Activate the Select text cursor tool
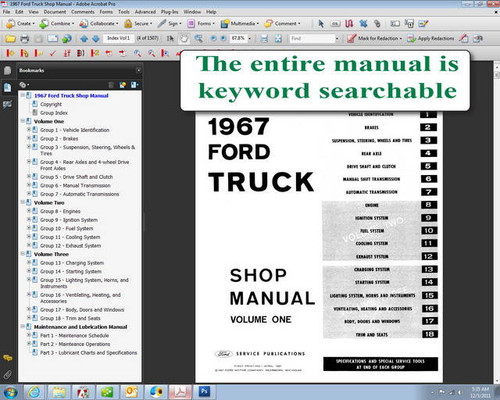500x400 pixels. [170, 39]
